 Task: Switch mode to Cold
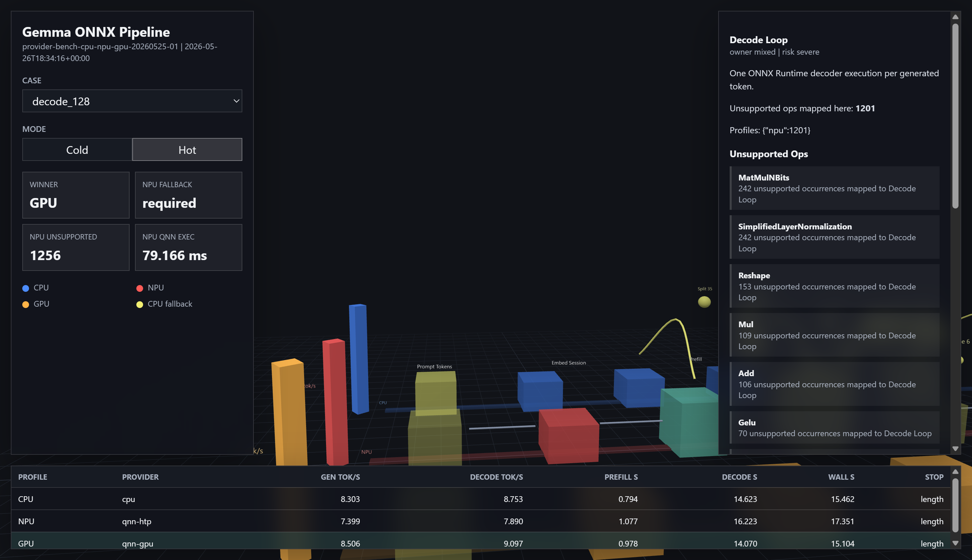coord(77,150)
